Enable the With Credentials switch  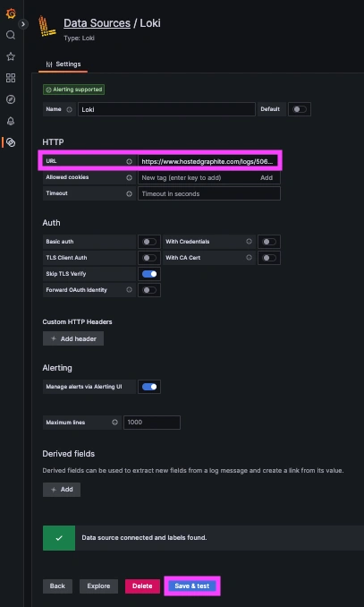(269, 242)
